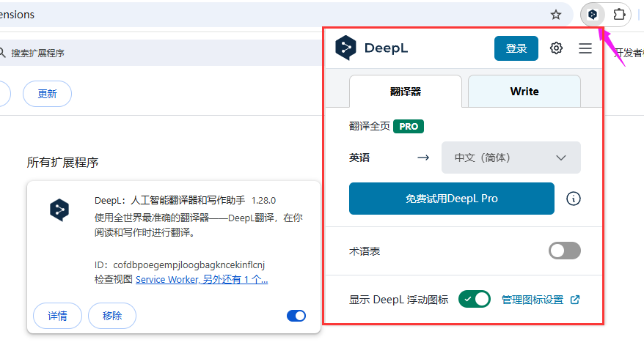Click the DeepL icon on the extension card
Image resolution: width=644 pixels, height=359 pixels.
[59, 210]
